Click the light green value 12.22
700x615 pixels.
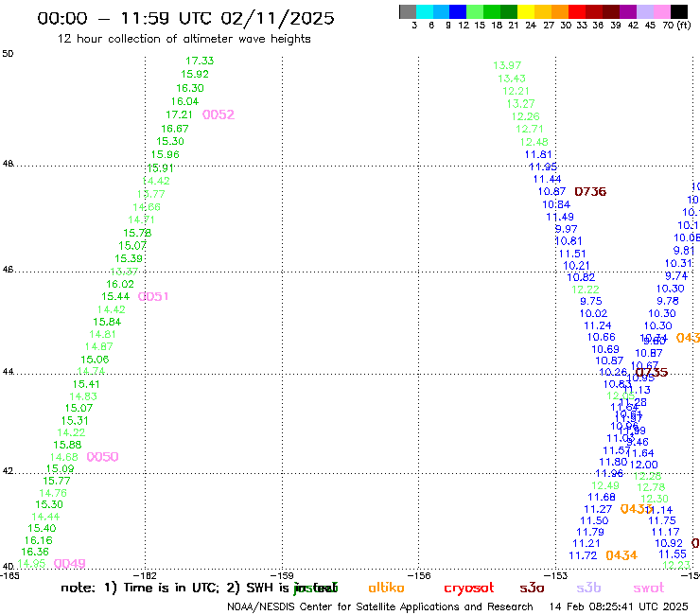(586, 290)
